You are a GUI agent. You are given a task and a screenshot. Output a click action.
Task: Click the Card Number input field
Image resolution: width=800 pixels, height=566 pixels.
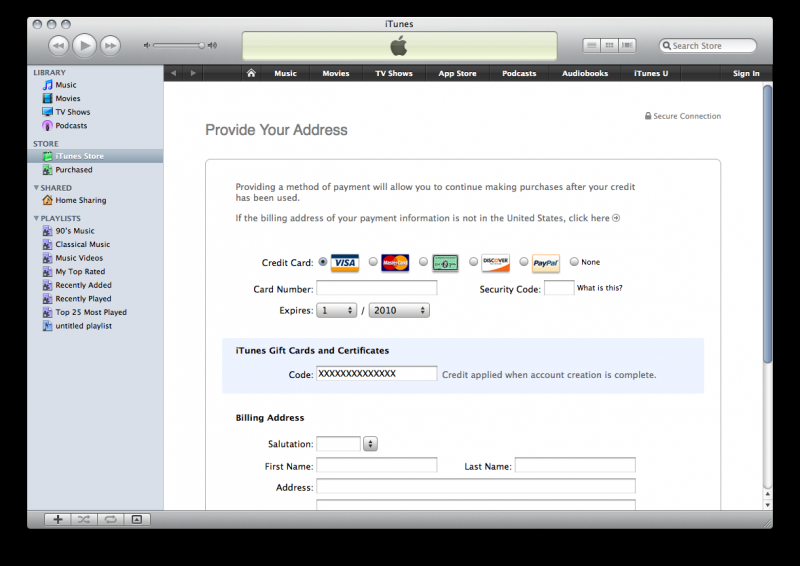tap(377, 288)
